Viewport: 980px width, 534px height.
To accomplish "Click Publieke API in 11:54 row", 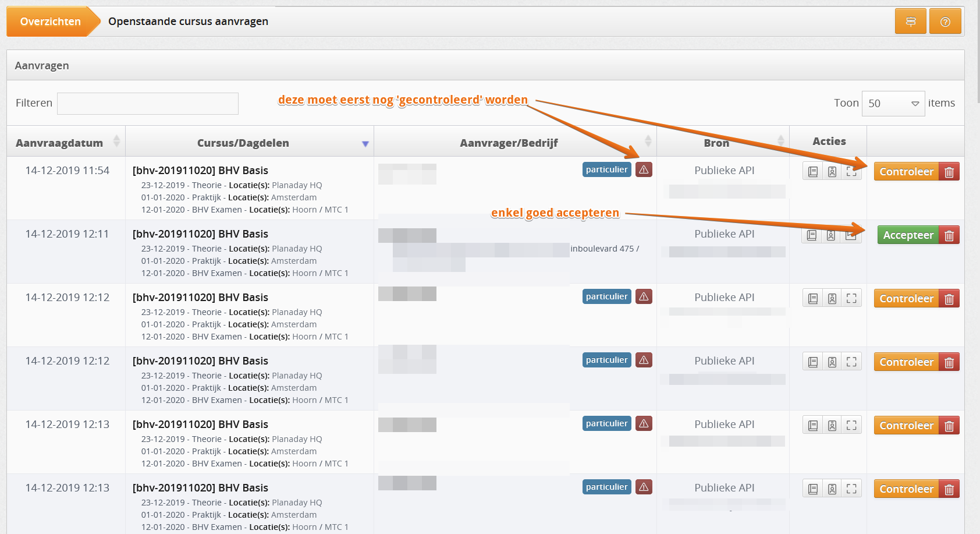I will (x=724, y=171).
